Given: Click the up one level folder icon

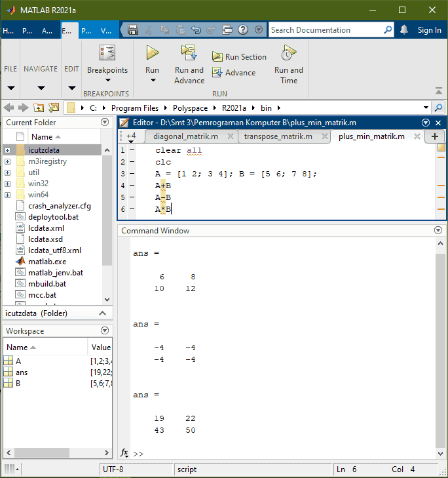Looking at the screenshot, I should point(39,108).
